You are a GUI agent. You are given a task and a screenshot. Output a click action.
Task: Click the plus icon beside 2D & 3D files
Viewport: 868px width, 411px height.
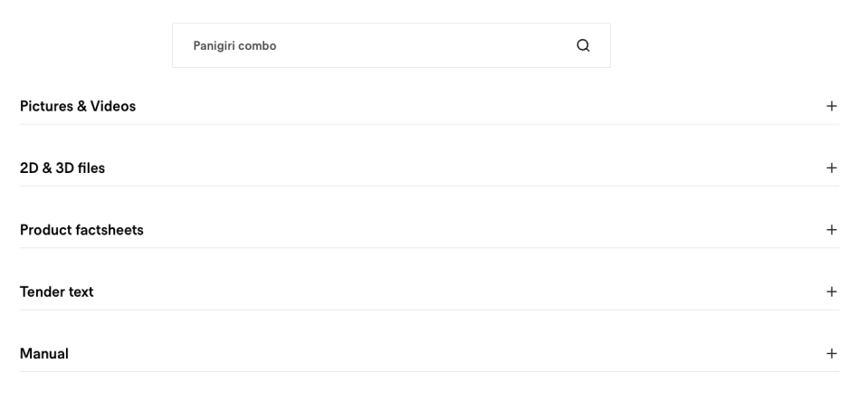coord(832,168)
